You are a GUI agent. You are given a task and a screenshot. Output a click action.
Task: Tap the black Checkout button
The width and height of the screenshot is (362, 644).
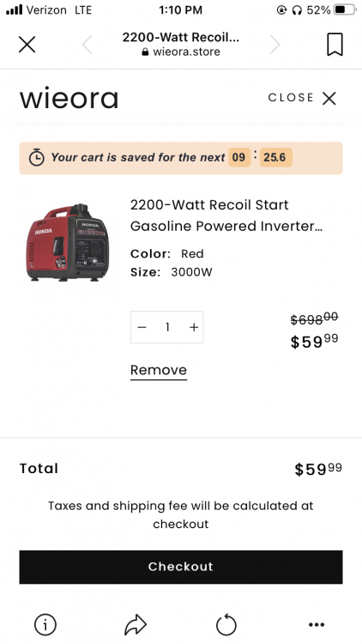point(181,567)
